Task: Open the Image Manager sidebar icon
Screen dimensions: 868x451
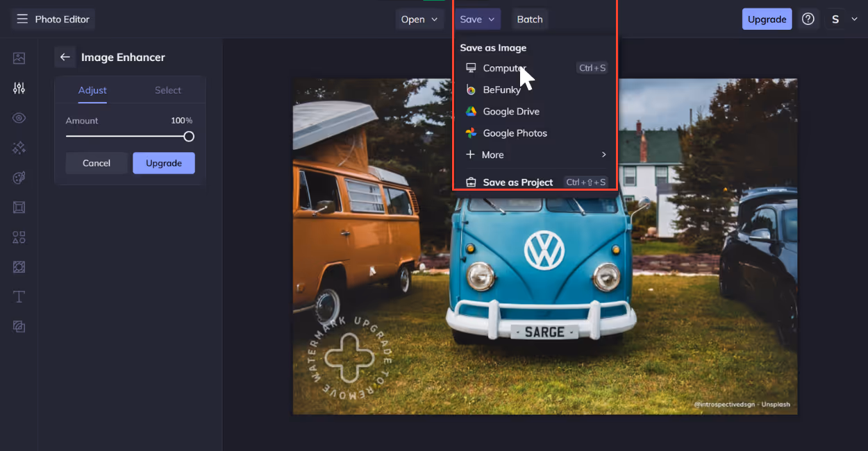Action: click(19, 58)
